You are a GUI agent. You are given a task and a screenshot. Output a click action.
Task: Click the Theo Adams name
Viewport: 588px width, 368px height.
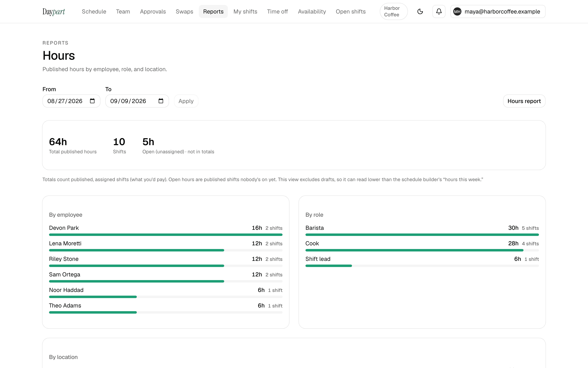(x=65, y=306)
